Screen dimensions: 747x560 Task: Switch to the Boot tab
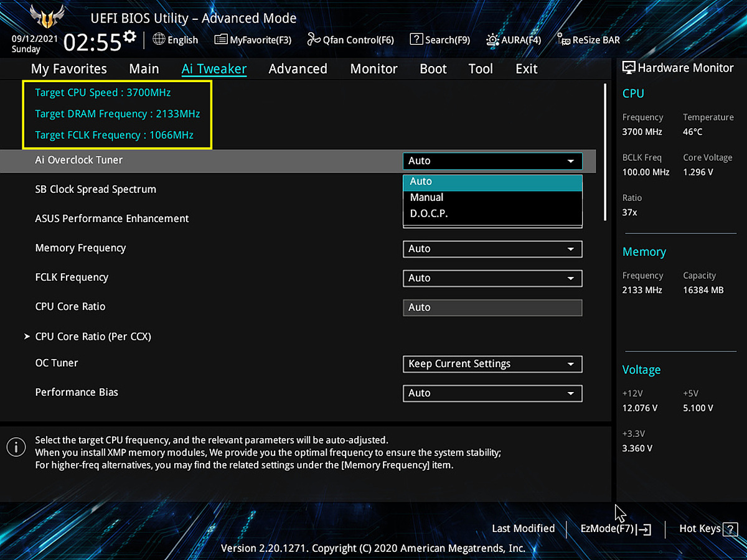[x=433, y=69]
